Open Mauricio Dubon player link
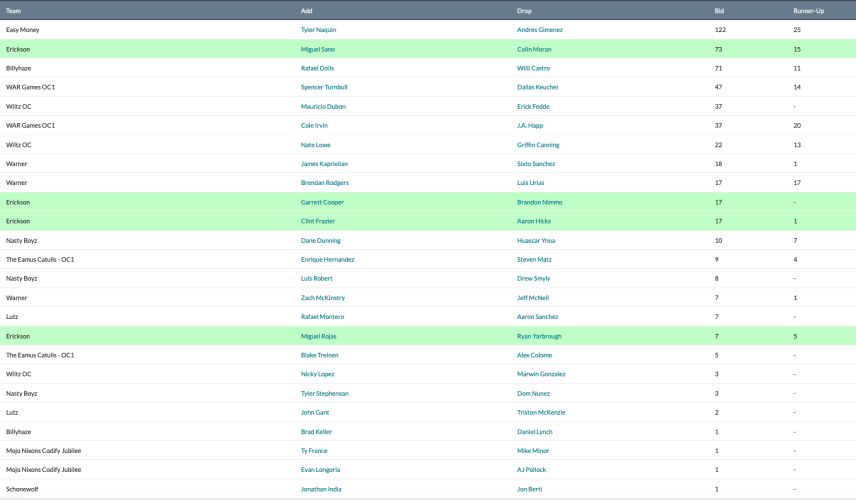Viewport: 856px width, 500px height. click(323, 106)
